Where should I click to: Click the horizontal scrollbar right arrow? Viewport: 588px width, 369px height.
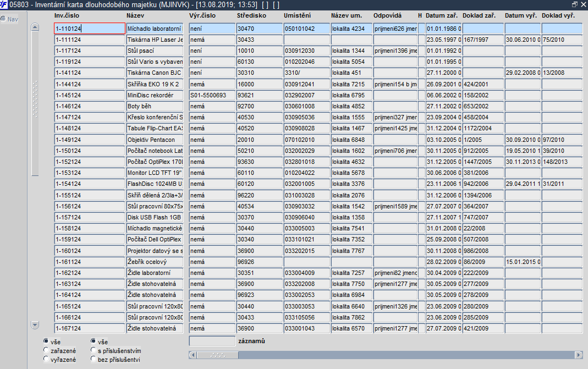[579, 355]
